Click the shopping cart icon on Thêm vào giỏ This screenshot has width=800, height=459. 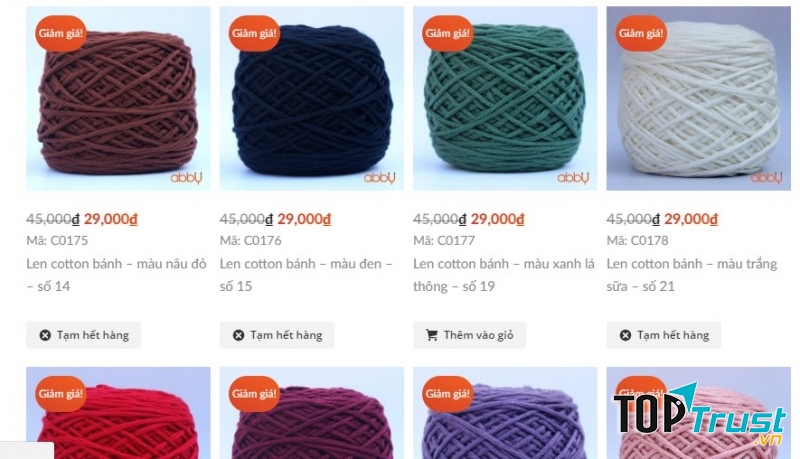click(x=432, y=335)
